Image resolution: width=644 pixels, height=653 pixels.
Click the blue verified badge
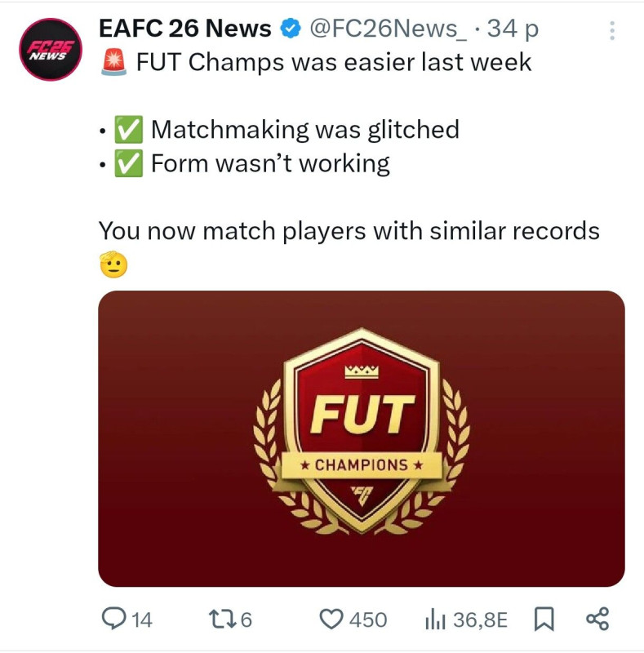tap(290, 29)
